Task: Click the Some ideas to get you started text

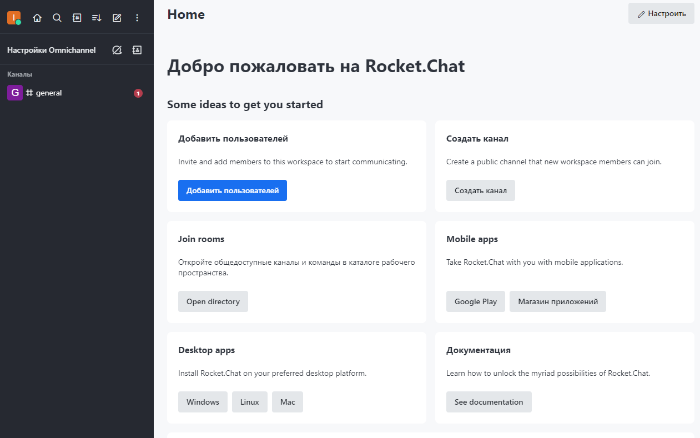Action: pos(245,104)
